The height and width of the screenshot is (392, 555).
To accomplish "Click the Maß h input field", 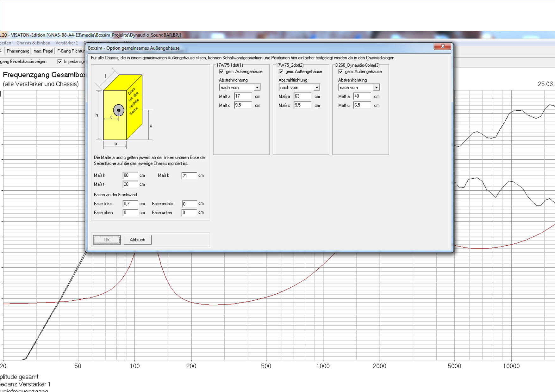I will pyautogui.click(x=130, y=175).
